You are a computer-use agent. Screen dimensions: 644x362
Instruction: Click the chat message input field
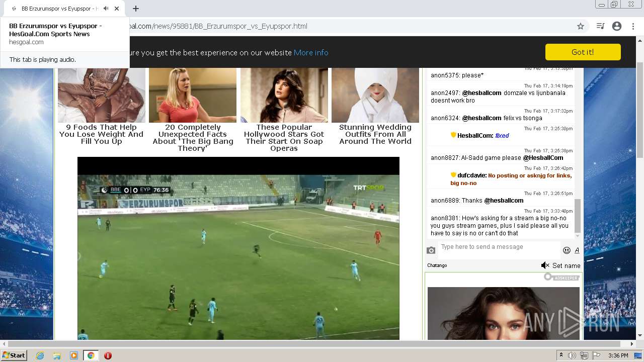499,250
